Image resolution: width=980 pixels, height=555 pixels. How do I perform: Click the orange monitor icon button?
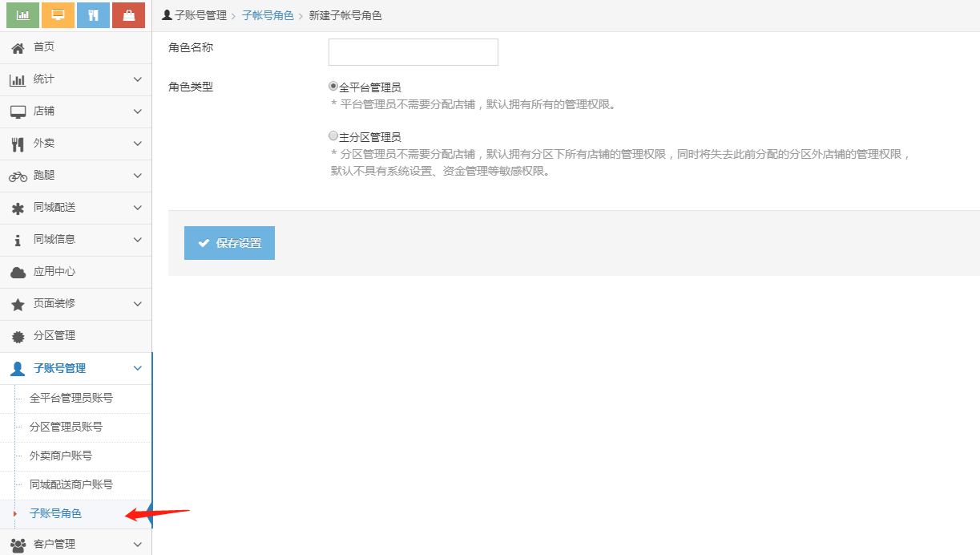[x=58, y=15]
